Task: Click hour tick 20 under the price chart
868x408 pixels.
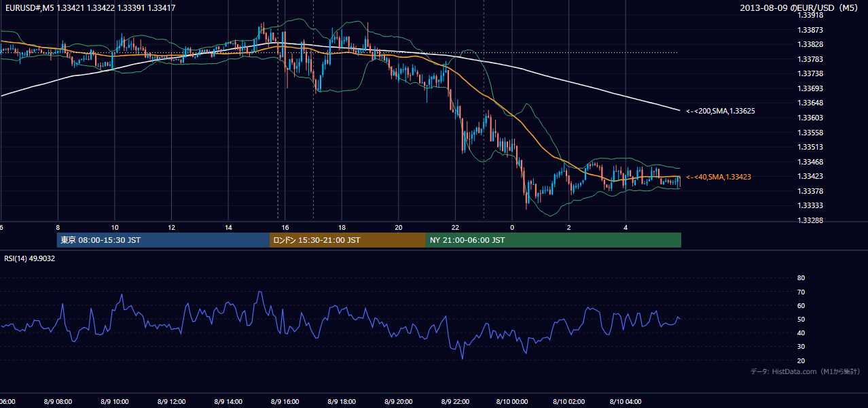Action: [399, 227]
